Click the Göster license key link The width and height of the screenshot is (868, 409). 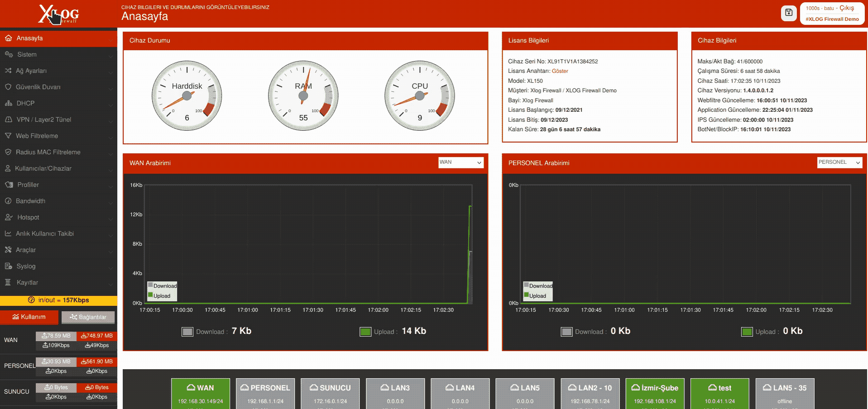560,71
